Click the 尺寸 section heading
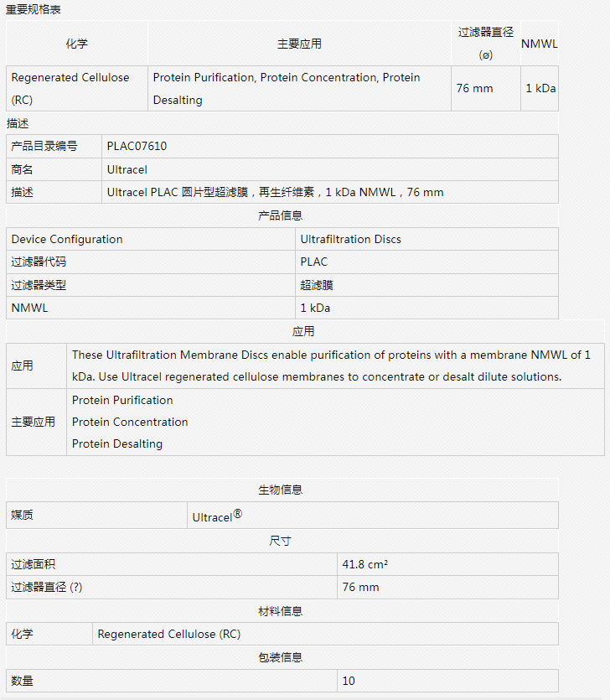 (x=280, y=541)
